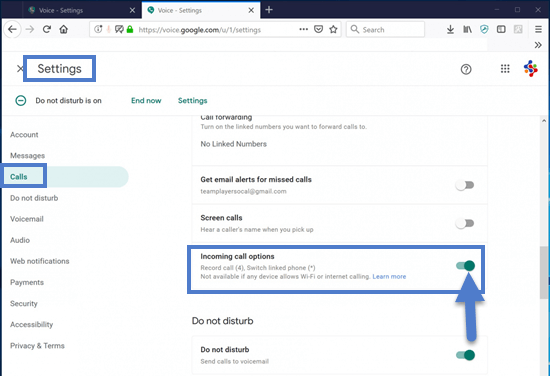Click the green padlock security icon
Screen dimensions: 550x376
pos(130,29)
